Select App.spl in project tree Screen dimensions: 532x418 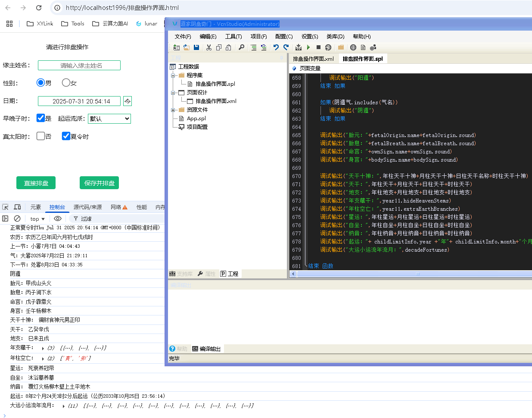pos(196,119)
